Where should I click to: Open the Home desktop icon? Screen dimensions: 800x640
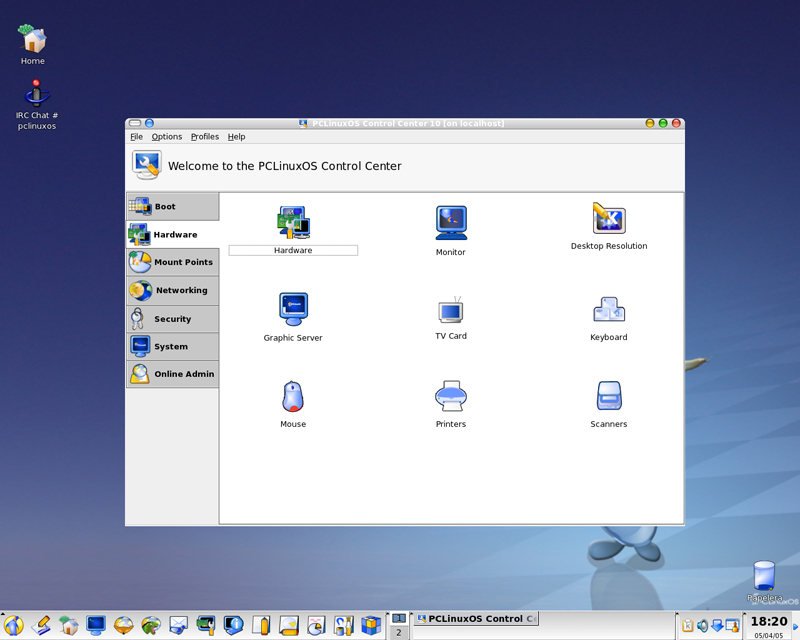coord(33,45)
